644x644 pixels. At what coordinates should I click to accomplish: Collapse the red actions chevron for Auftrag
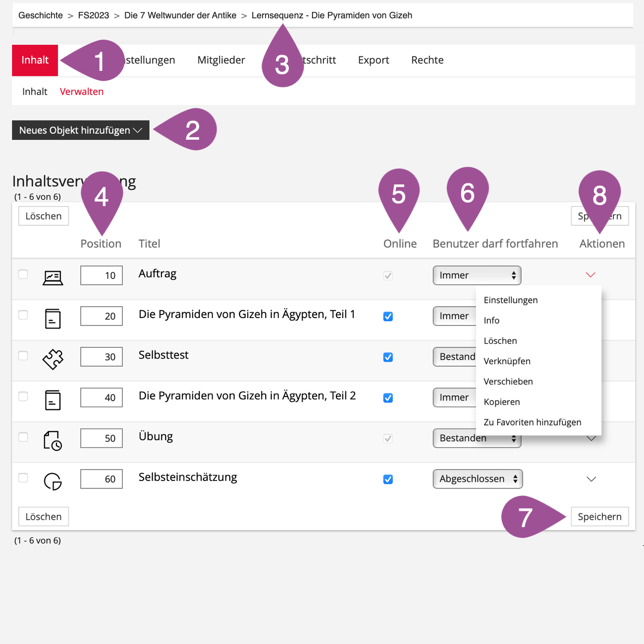(590, 275)
